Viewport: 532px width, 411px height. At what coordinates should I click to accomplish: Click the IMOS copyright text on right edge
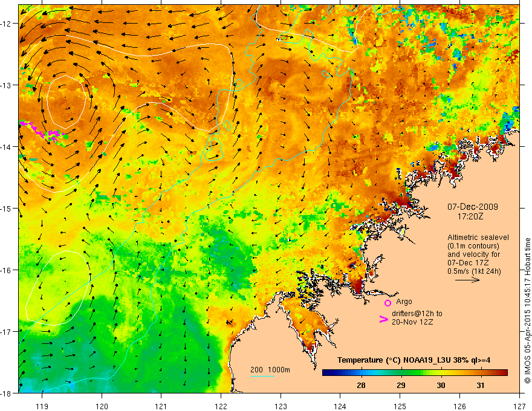528,311
